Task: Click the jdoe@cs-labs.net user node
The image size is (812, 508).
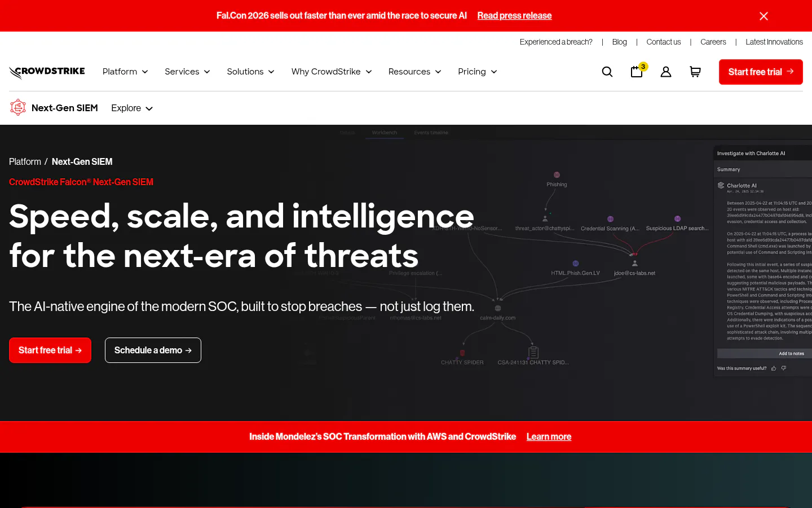Action: (635, 268)
